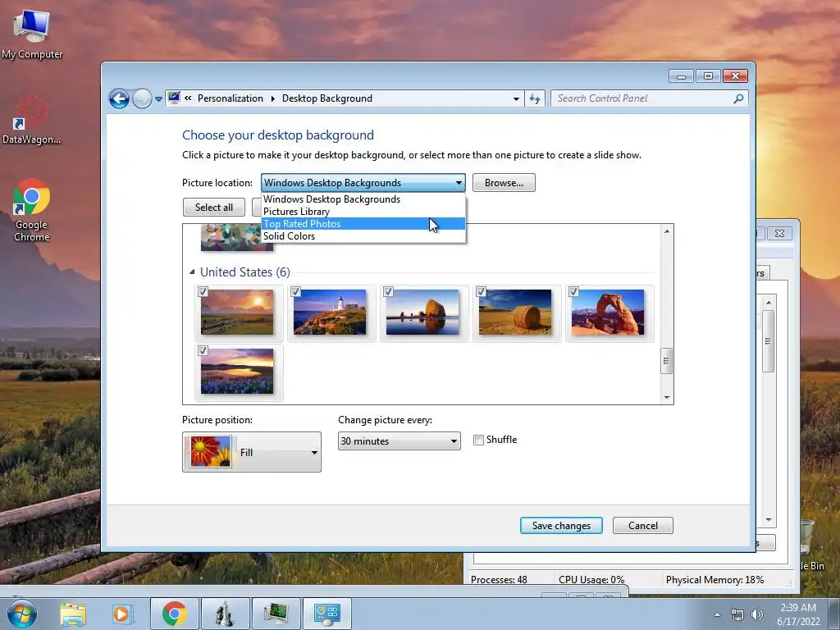840x630 pixels.
Task: Choose Pictures Library option
Action: coord(363,212)
